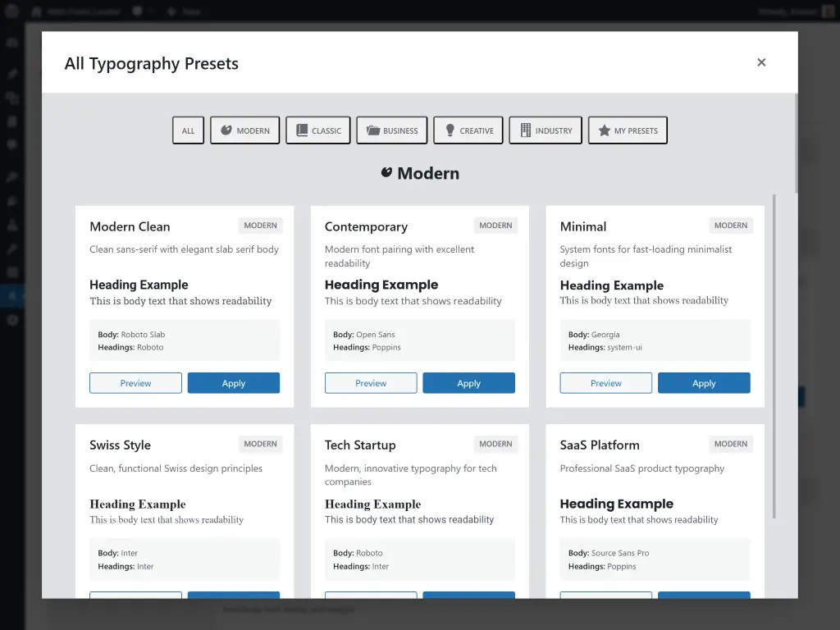Screen dimensions: 840x630
Task: Filter presets by the Creative category
Action: tap(468, 130)
